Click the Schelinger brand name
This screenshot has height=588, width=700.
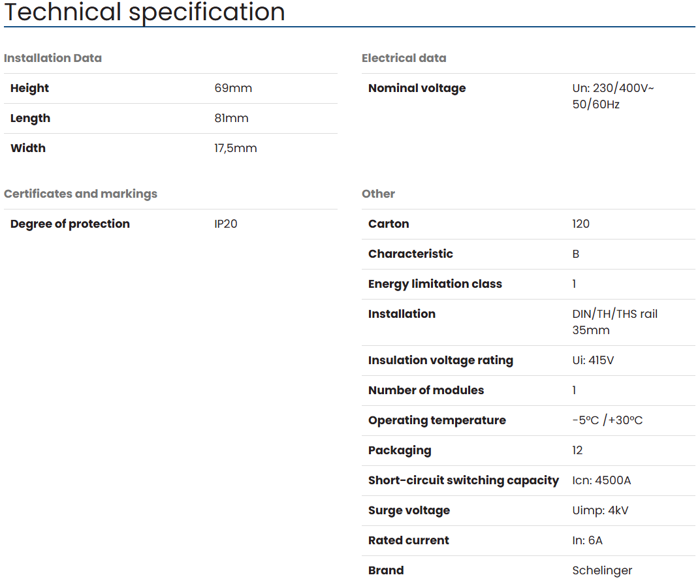[x=602, y=570]
